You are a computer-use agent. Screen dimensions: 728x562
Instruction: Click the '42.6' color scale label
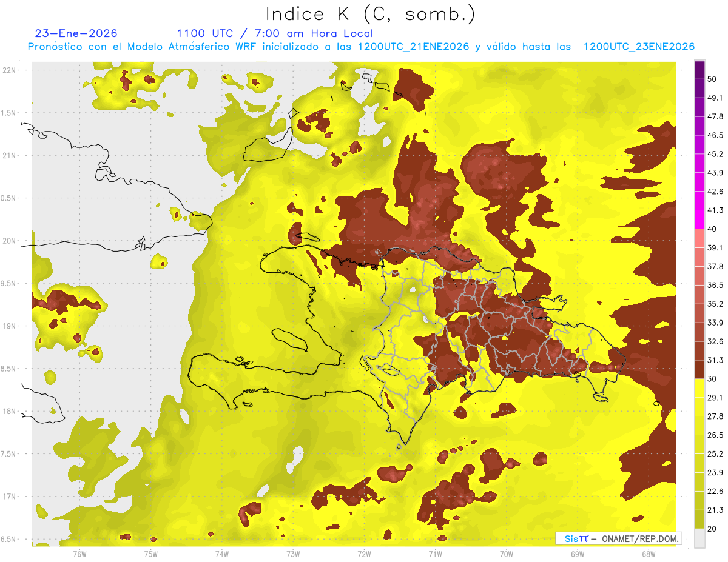point(715,192)
